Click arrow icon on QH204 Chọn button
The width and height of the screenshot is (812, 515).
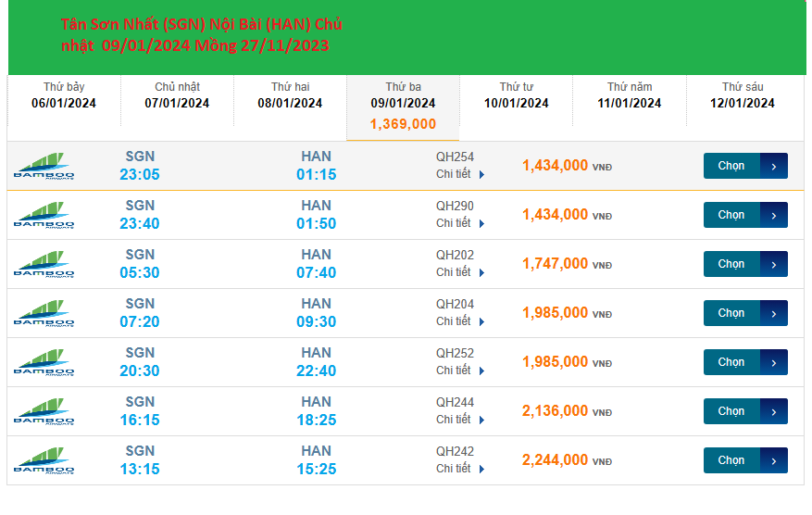[774, 313]
